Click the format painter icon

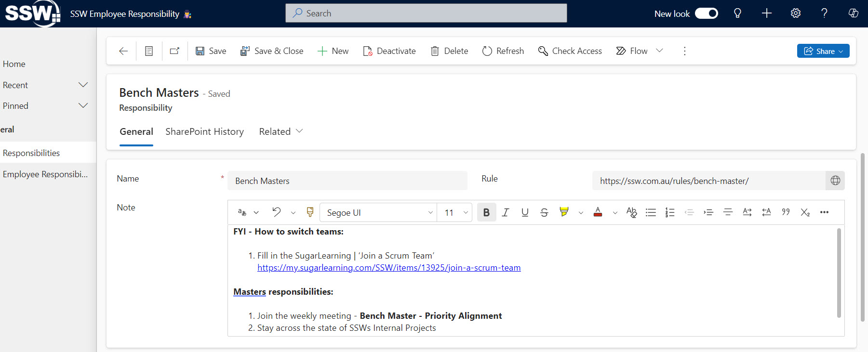[310, 212]
